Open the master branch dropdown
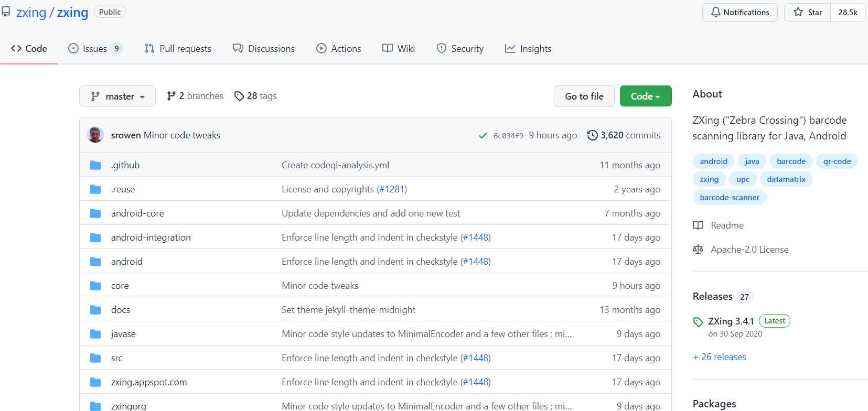This screenshot has width=868, height=411. (117, 96)
